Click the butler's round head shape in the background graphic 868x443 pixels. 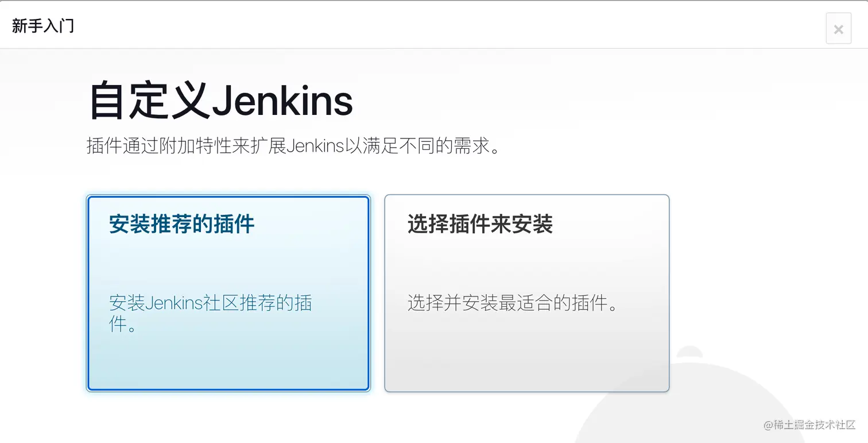pos(689,352)
